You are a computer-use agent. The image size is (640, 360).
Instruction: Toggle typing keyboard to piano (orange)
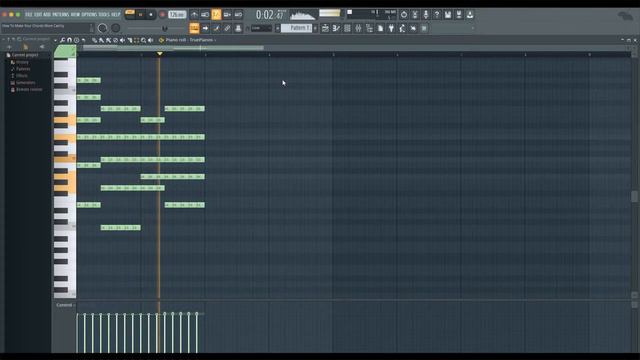coord(194,28)
